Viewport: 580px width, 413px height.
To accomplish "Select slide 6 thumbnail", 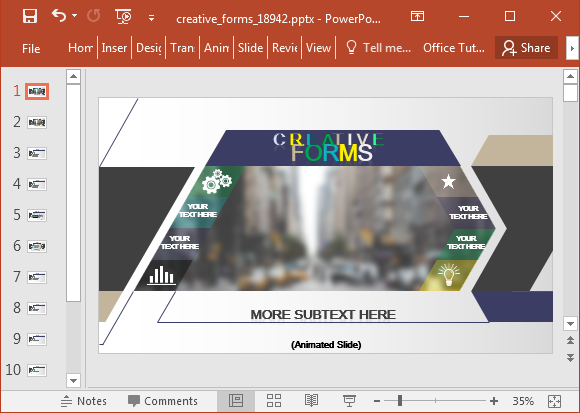I will (37, 246).
